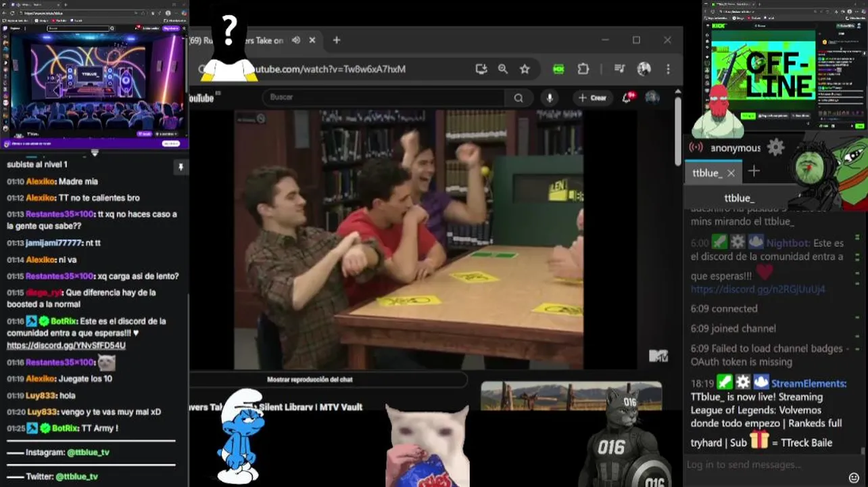Click the gift emote in StreamElements message
Image resolution: width=868 pixels, height=487 pixels.
point(759,440)
